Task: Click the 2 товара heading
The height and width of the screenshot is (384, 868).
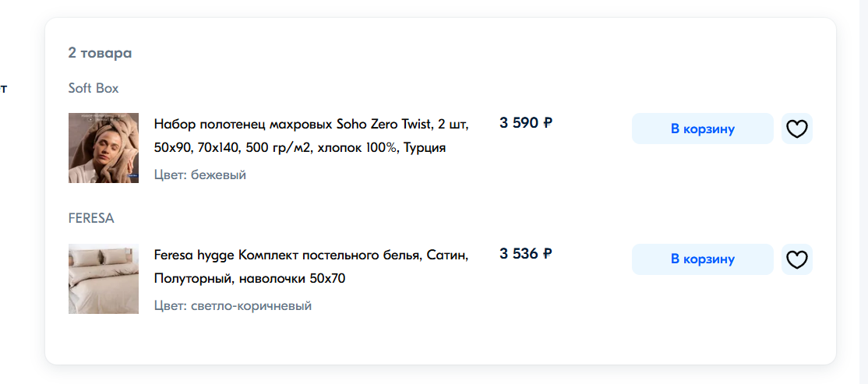Action: [101, 54]
